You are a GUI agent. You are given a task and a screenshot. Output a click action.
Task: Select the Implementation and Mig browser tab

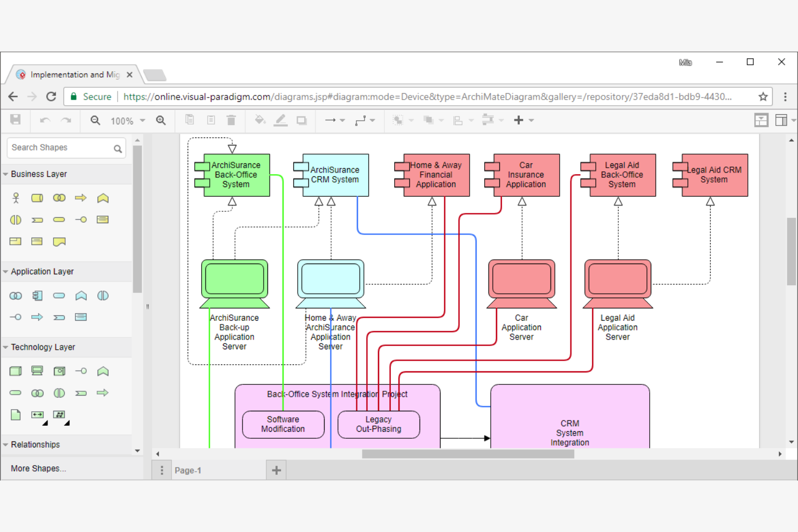(x=74, y=74)
